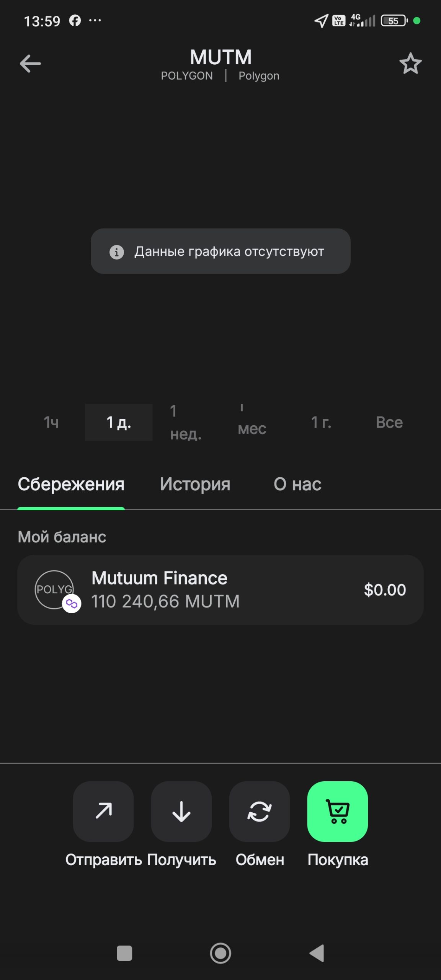Toggle the favorite star for MUTM

click(410, 64)
